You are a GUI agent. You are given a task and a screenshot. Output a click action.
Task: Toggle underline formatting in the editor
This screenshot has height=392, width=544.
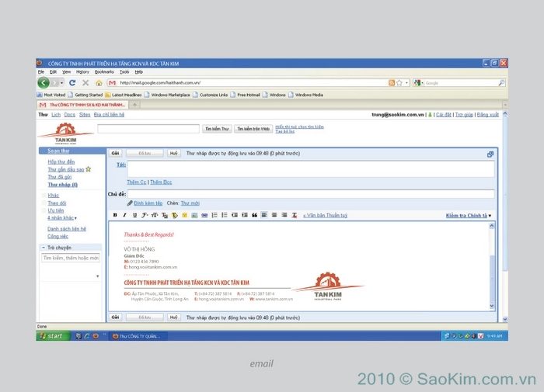point(134,215)
